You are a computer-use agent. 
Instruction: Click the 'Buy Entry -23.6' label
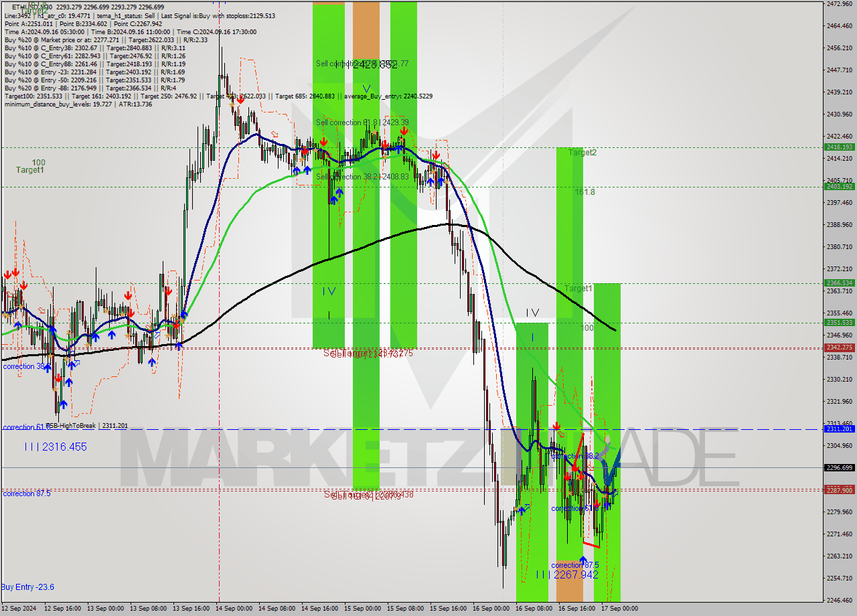coord(27,587)
